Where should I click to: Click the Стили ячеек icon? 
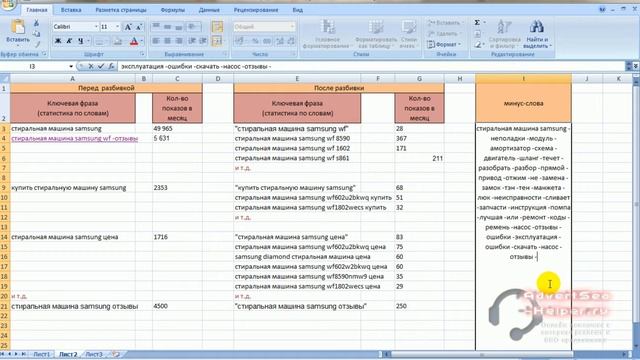408,27
